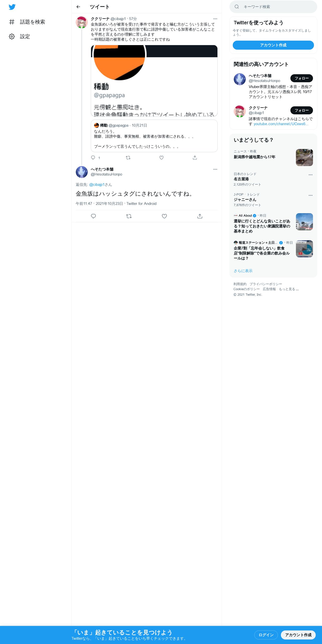Click the ログイン button
322x644 pixels.
point(266,635)
